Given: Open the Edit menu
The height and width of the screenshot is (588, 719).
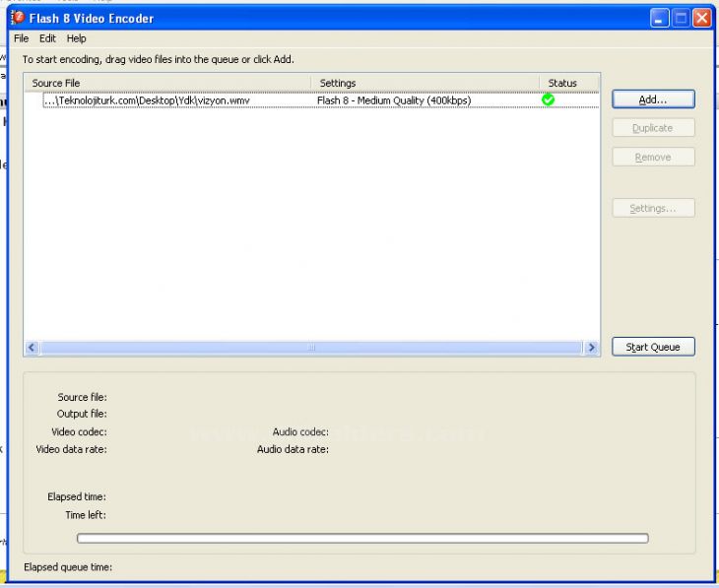Looking at the screenshot, I should pos(47,38).
